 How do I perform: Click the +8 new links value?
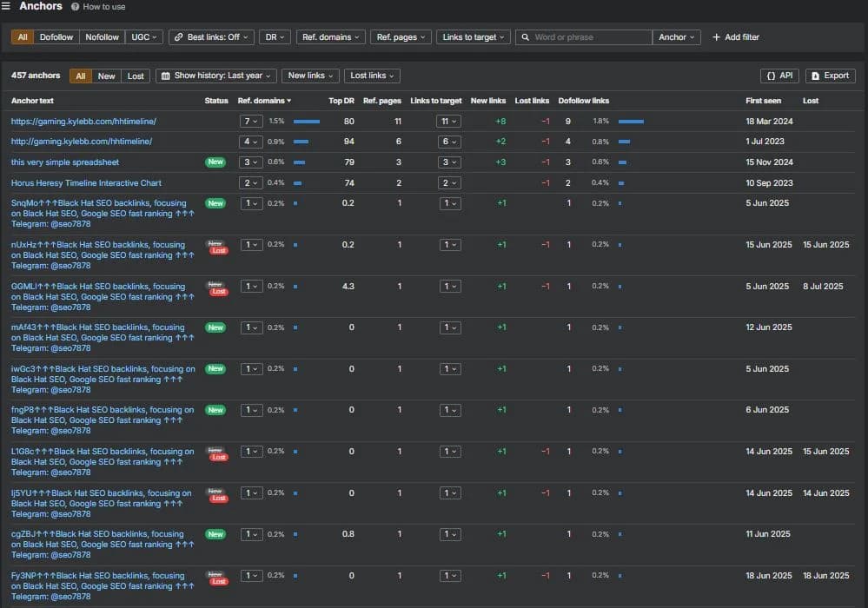pos(500,121)
